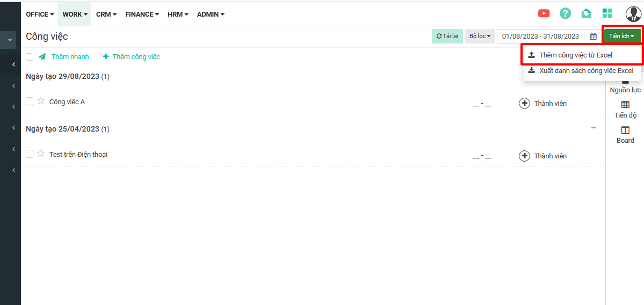Screen dimensions: 644x305
Task: Select Thêm công việc từ Excel
Action: point(575,55)
